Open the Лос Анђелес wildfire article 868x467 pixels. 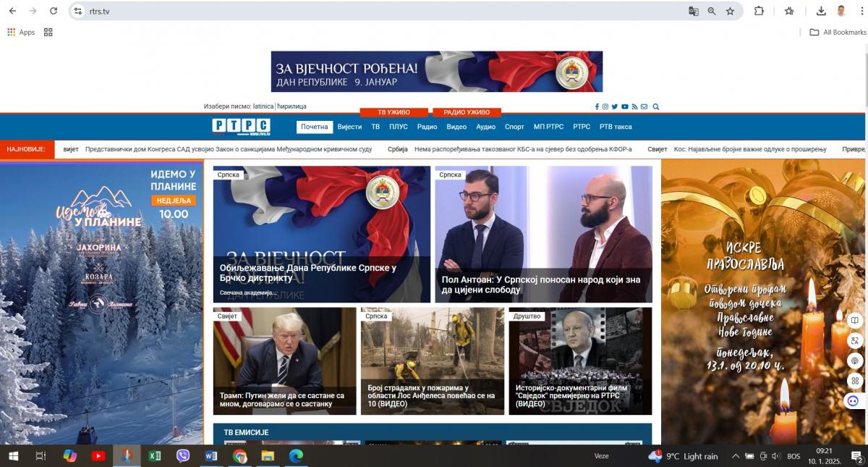tap(433, 361)
